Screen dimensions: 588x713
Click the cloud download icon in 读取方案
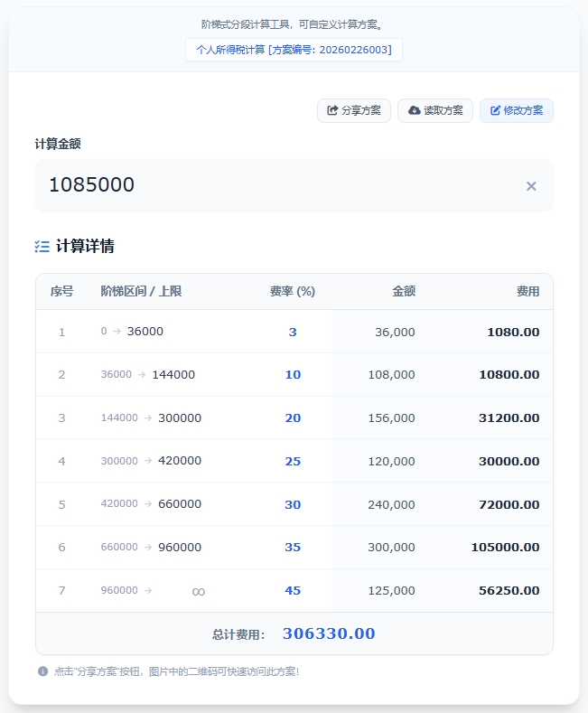(414, 110)
